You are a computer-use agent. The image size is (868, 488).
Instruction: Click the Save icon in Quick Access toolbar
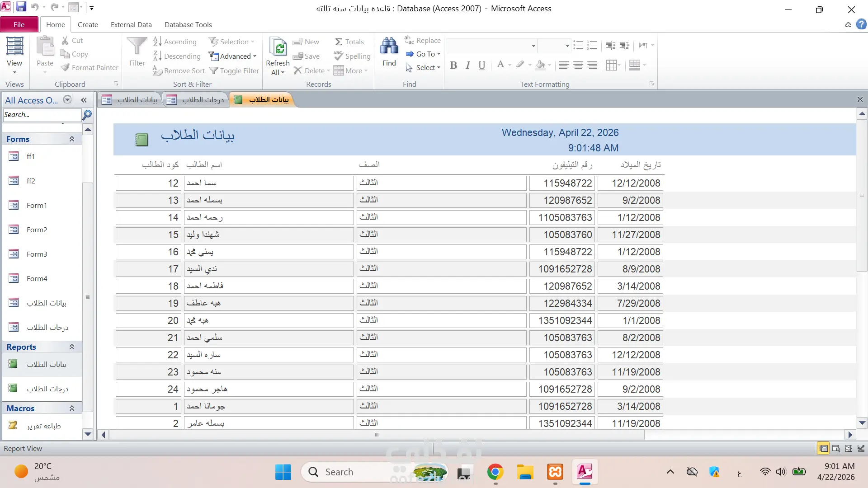[x=21, y=7]
